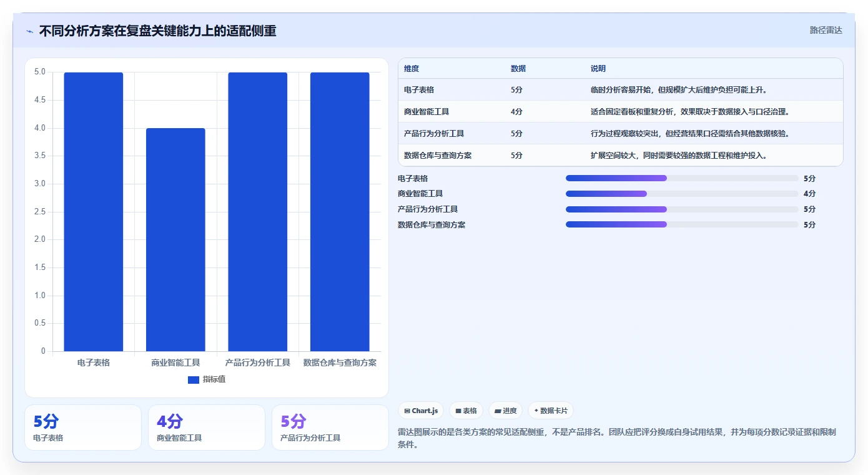
Task: Click the x-axis label 电子表格
Action: [94, 362]
